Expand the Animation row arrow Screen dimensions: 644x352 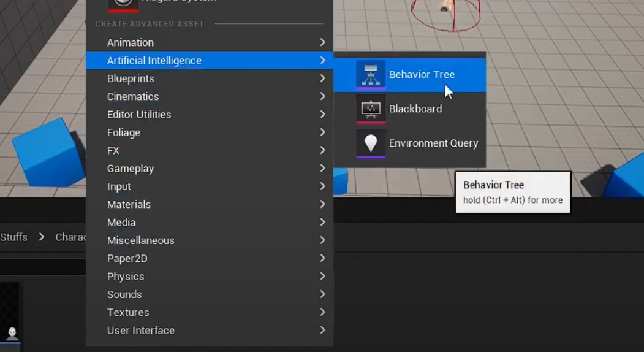(x=322, y=42)
